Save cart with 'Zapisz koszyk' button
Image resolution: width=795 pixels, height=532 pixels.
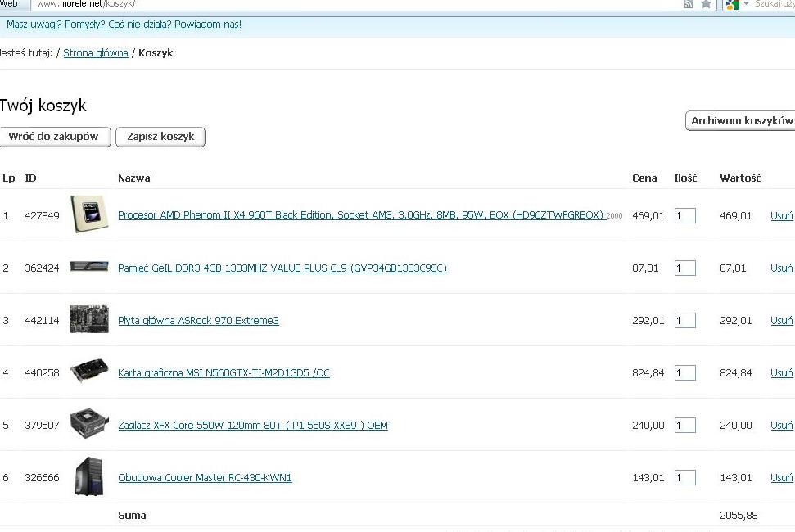click(x=160, y=137)
